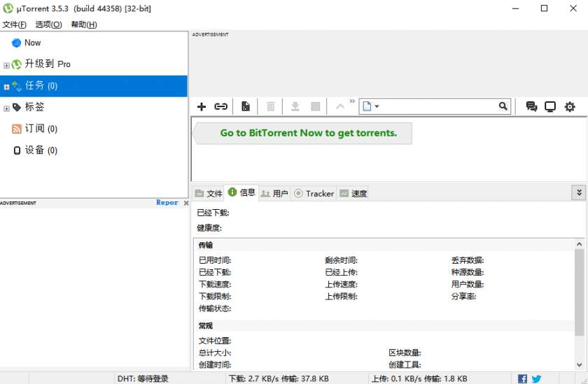Click the detail pane vertical scrollbar thumb
This screenshot has width=588, height=384.
click(579, 292)
